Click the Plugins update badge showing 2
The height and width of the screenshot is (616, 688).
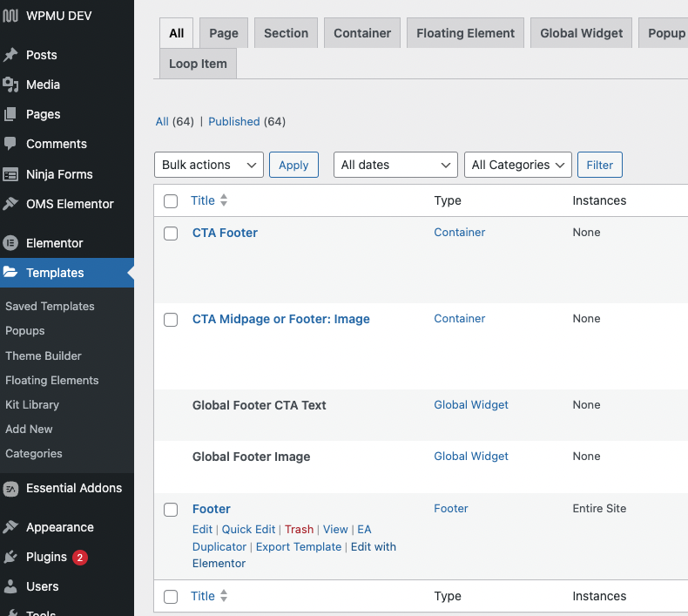click(x=80, y=558)
